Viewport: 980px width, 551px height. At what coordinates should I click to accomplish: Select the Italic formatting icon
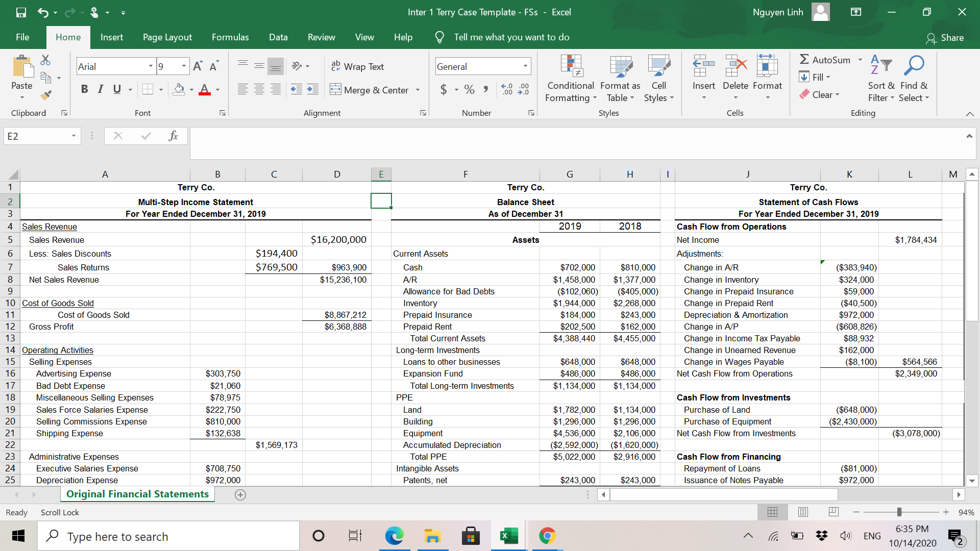100,89
